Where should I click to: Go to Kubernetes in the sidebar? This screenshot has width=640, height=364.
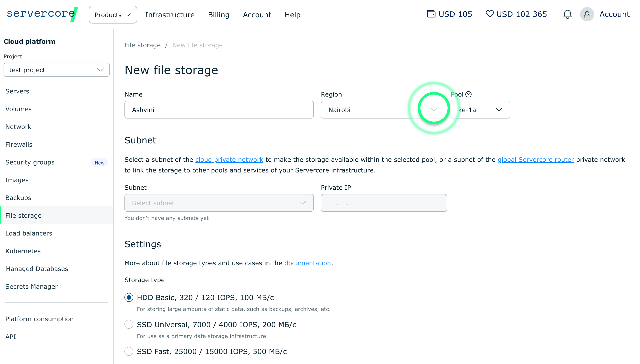23,251
